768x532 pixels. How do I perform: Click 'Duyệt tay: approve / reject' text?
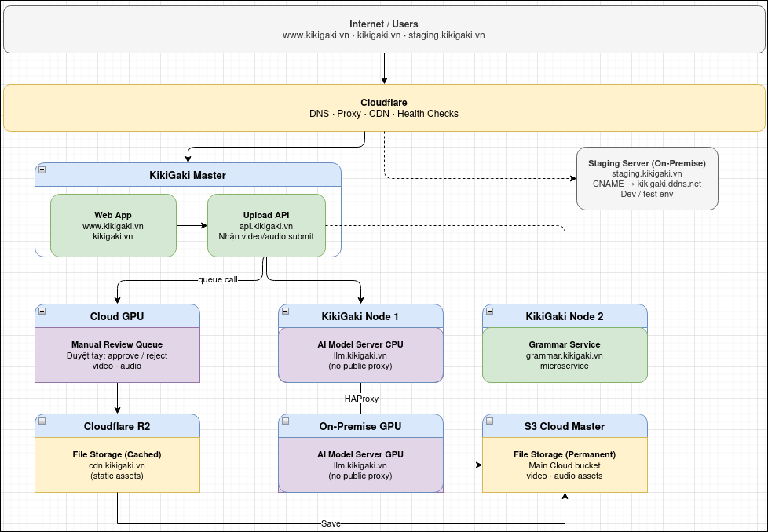117,355
